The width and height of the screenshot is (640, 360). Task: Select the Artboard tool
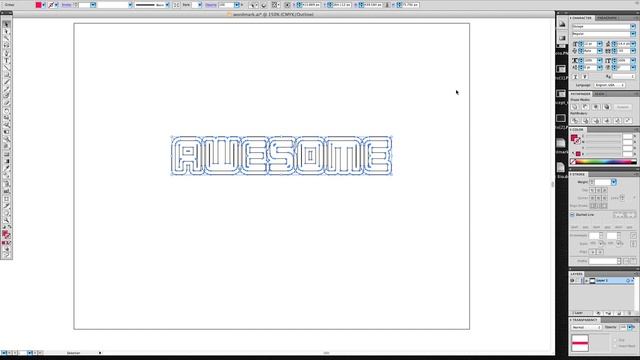pyautogui.click(x=6, y=199)
